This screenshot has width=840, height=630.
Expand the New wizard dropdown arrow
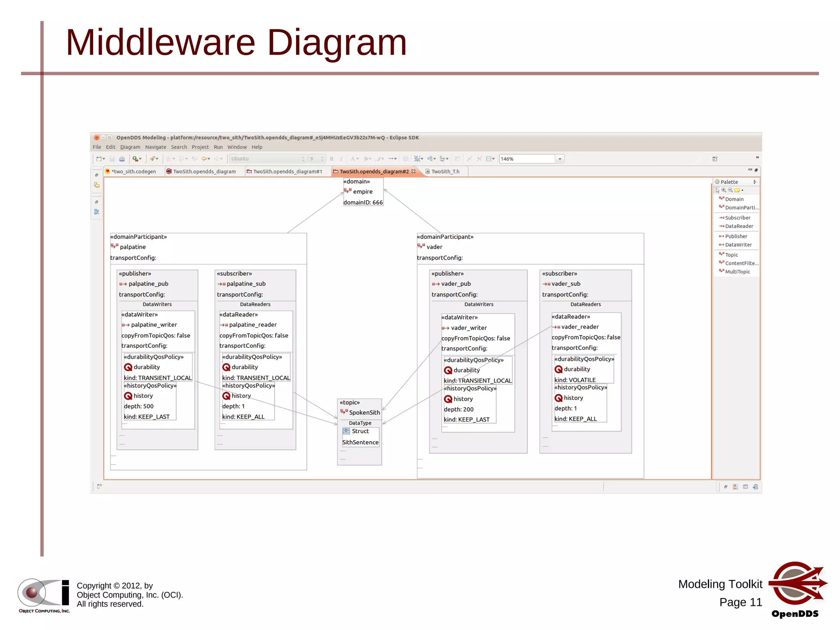[104, 159]
